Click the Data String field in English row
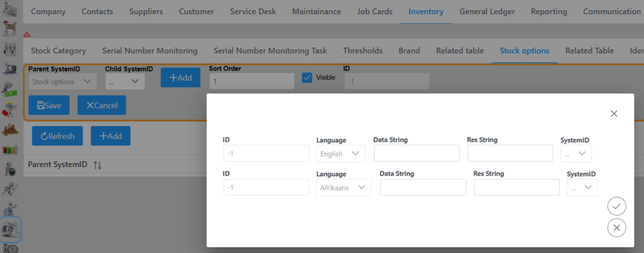 pos(416,153)
